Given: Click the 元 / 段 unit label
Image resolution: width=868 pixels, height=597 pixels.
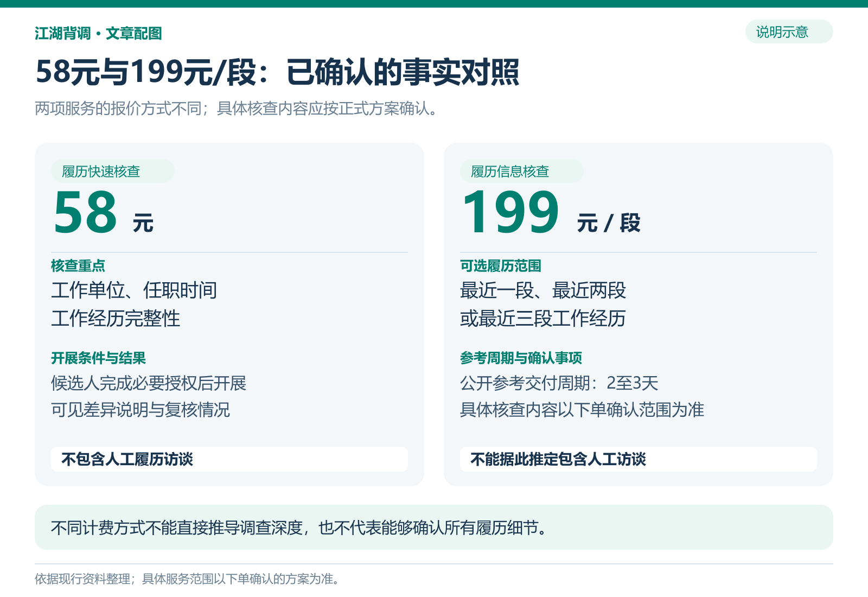Looking at the screenshot, I should (609, 223).
